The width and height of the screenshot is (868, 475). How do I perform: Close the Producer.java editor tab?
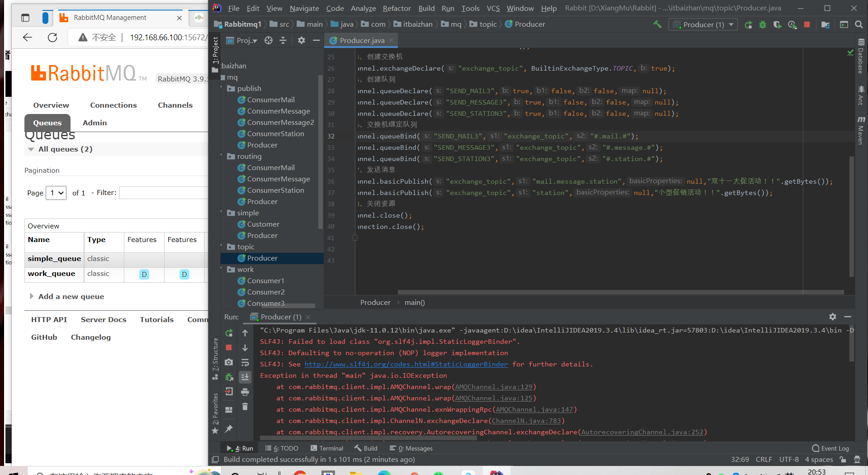coord(391,40)
